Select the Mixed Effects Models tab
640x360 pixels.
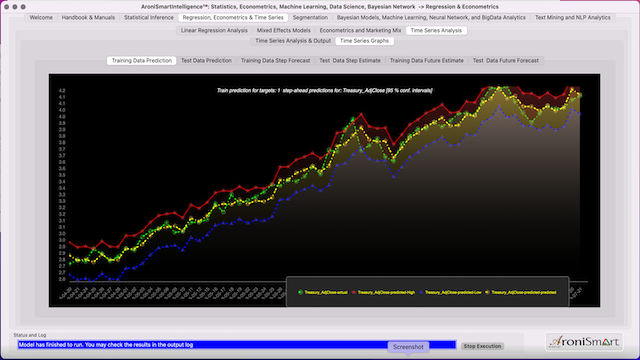tap(283, 31)
